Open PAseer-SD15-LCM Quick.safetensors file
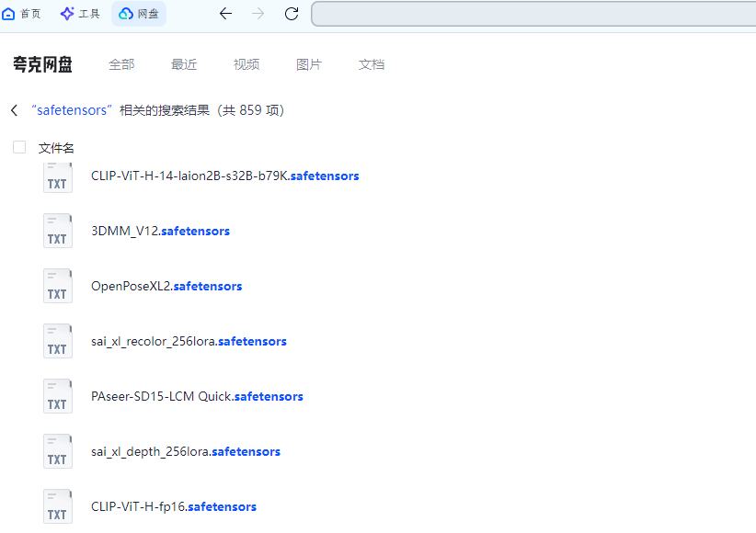 point(197,396)
